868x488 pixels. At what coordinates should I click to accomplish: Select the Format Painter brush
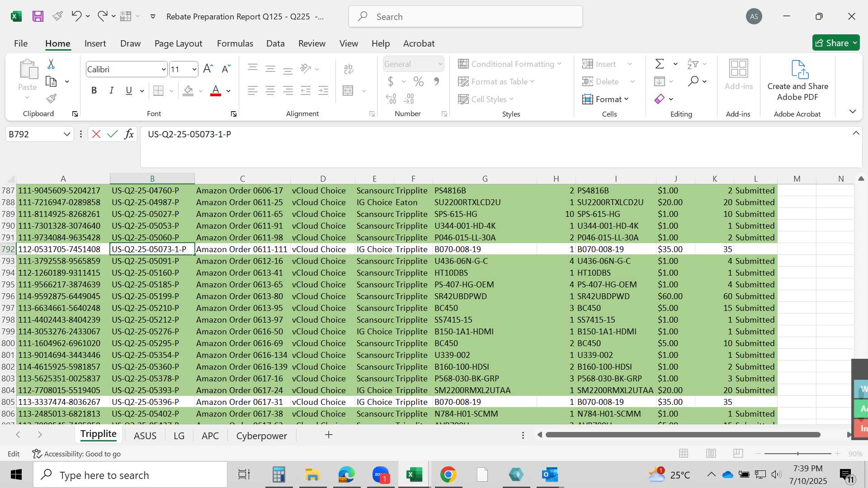point(51,99)
